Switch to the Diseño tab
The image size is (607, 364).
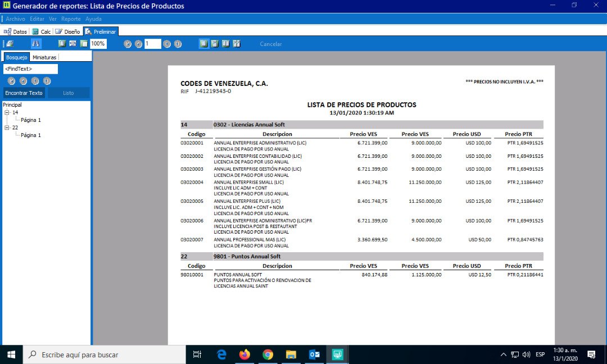68,31
